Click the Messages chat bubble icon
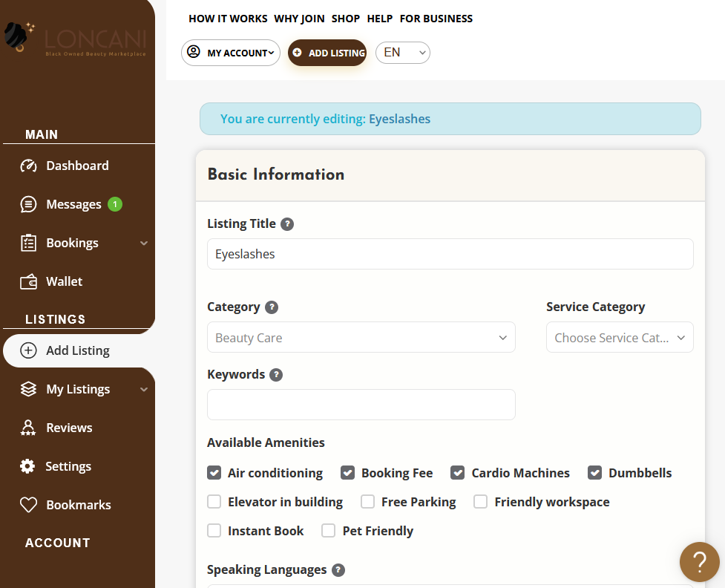 click(x=28, y=204)
